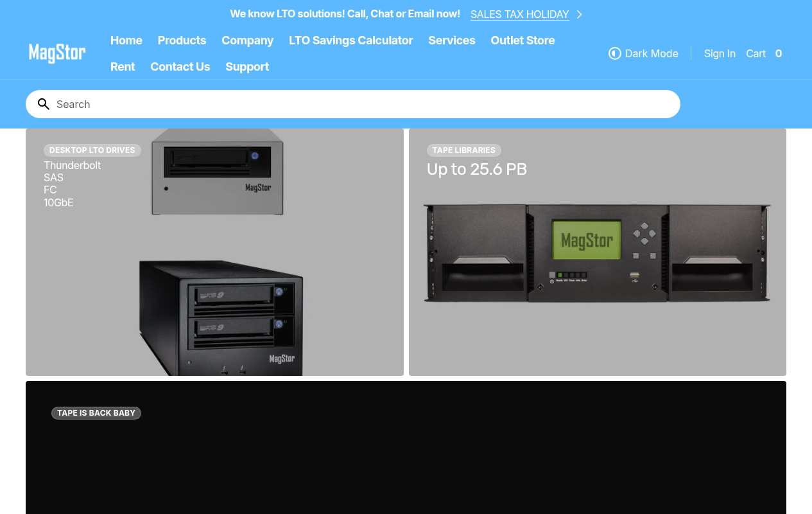The width and height of the screenshot is (812, 514).
Task: Open the Services menu
Action: 452,40
